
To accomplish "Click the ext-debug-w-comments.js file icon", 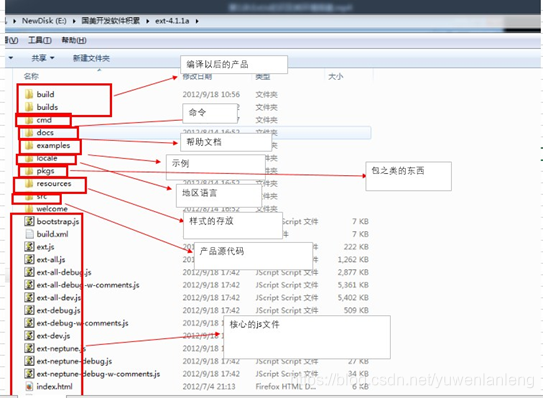I will click(29, 323).
